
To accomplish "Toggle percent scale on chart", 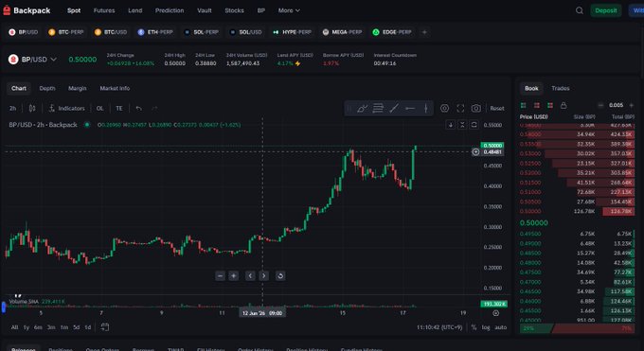I will click(474, 327).
